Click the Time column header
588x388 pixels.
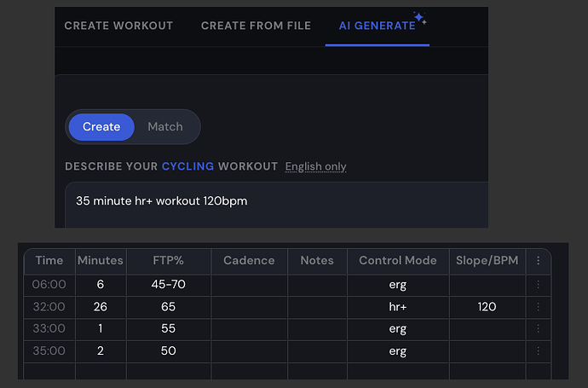coord(49,260)
